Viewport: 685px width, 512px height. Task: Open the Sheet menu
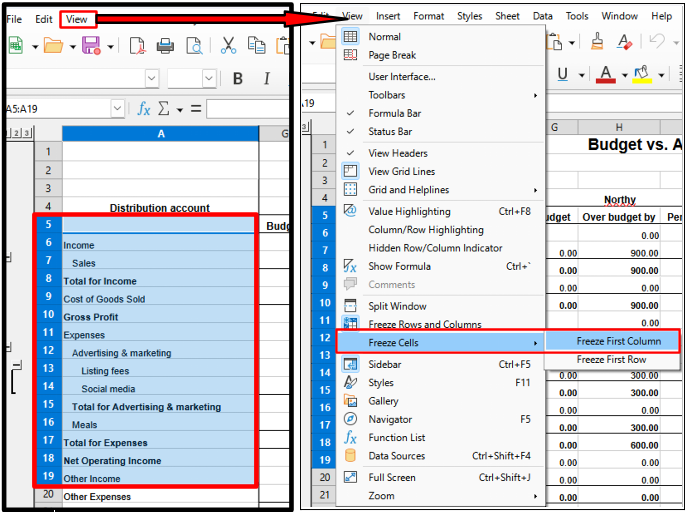[x=507, y=16]
